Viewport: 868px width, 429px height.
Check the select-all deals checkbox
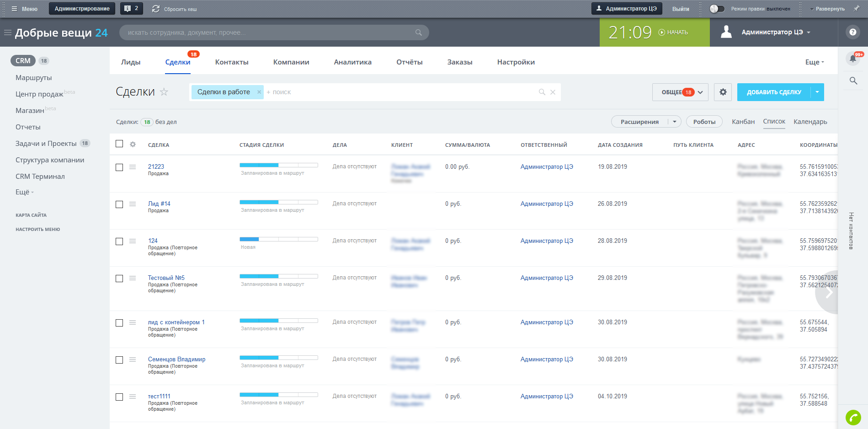click(119, 144)
